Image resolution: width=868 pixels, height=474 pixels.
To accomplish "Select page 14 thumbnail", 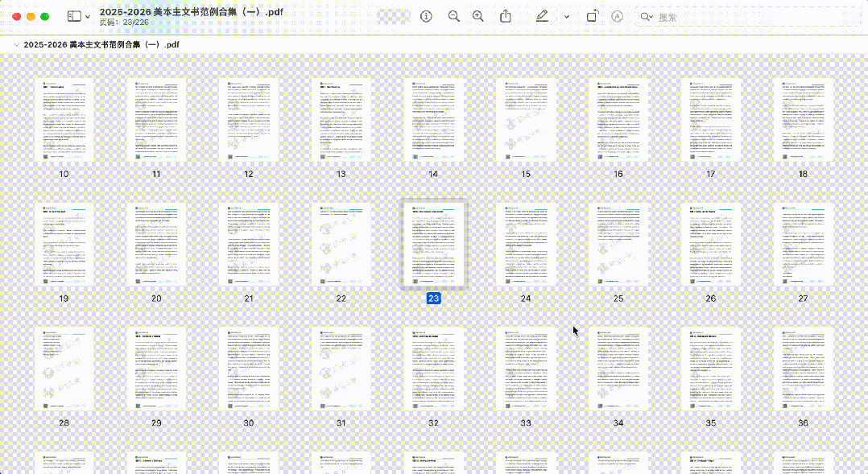I will (433, 120).
